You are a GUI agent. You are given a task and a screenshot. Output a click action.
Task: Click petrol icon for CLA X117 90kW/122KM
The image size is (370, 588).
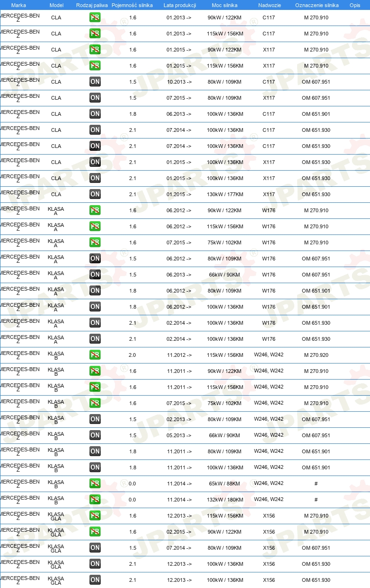[95, 50]
